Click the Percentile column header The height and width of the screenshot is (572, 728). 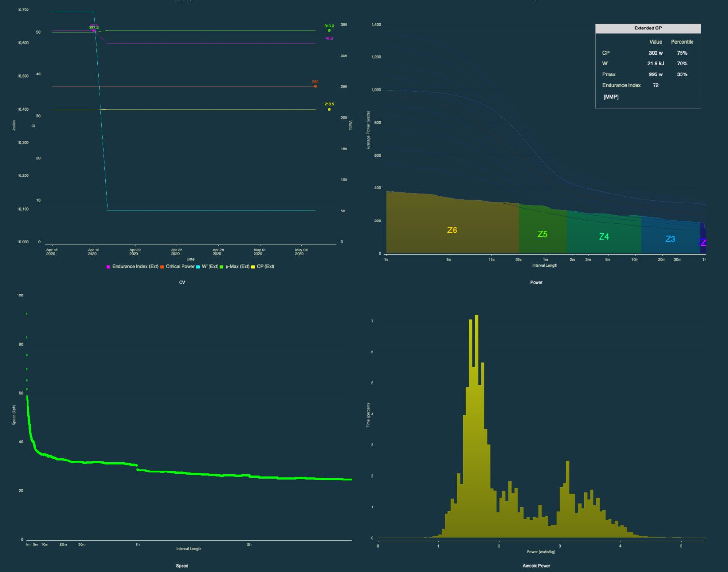pyautogui.click(x=682, y=42)
